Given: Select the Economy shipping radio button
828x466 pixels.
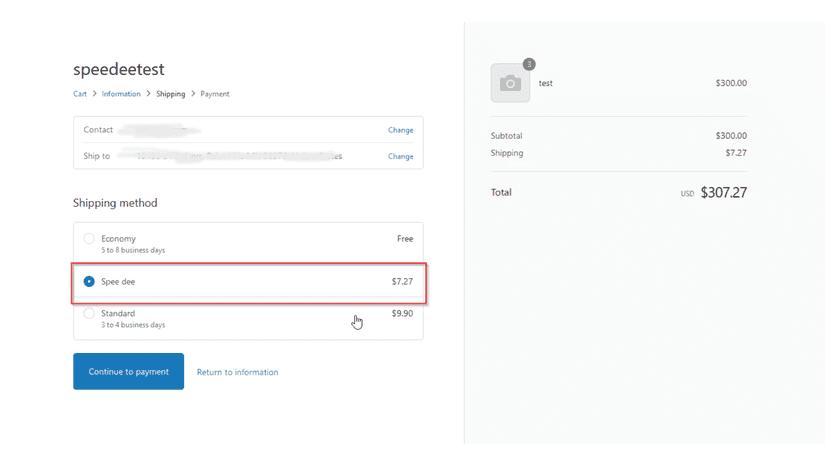Looking at the screenshot, I should point(89,239).
